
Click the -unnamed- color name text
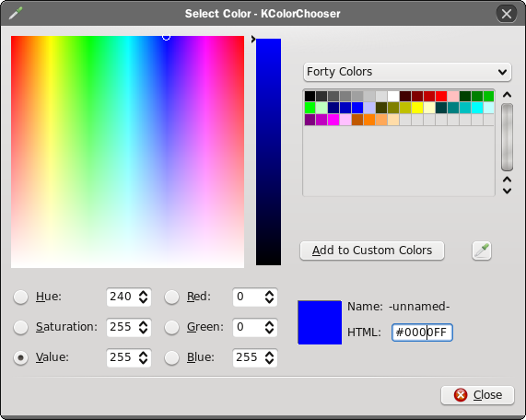click(419, 307)
